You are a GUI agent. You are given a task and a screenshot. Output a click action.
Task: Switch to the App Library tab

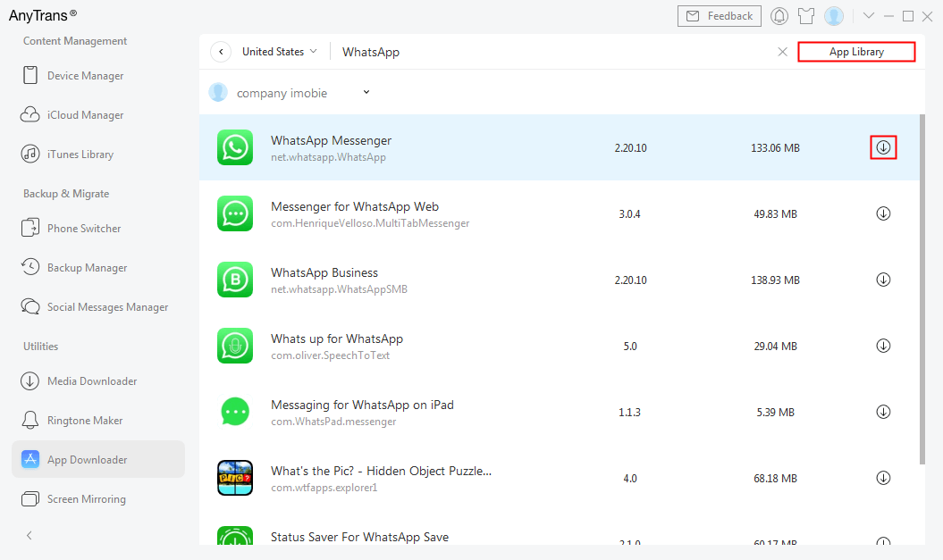855,51
